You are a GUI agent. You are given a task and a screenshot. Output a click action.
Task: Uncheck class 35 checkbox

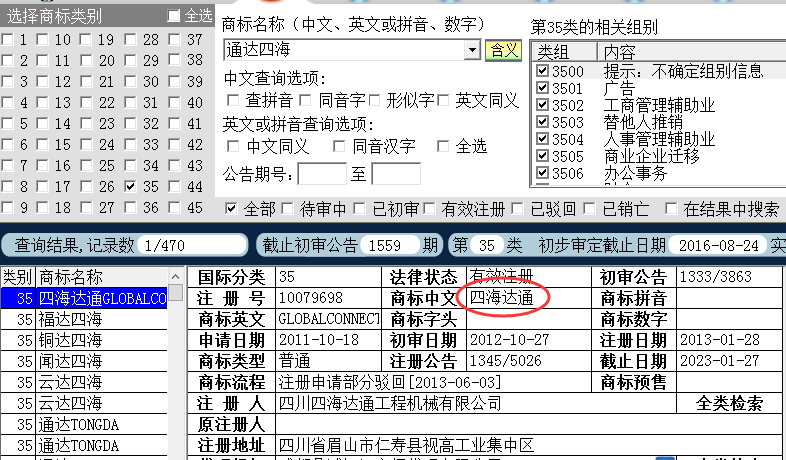130,186
